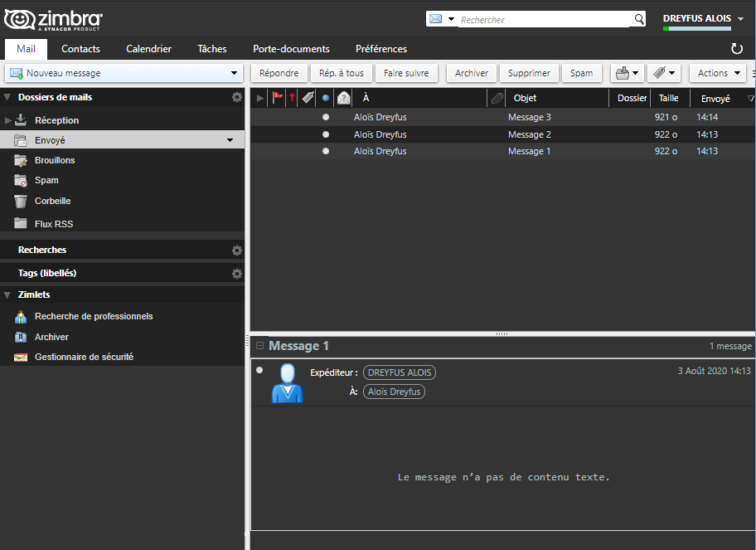Open the Actions dropdown menu

point(718,73)
